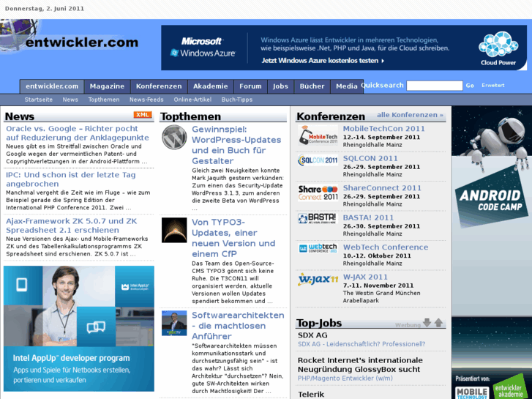Viewport: 532px width, 399px height.
Task: Click the SQLCON 2011 logo
Action: [x=318, y=160]
